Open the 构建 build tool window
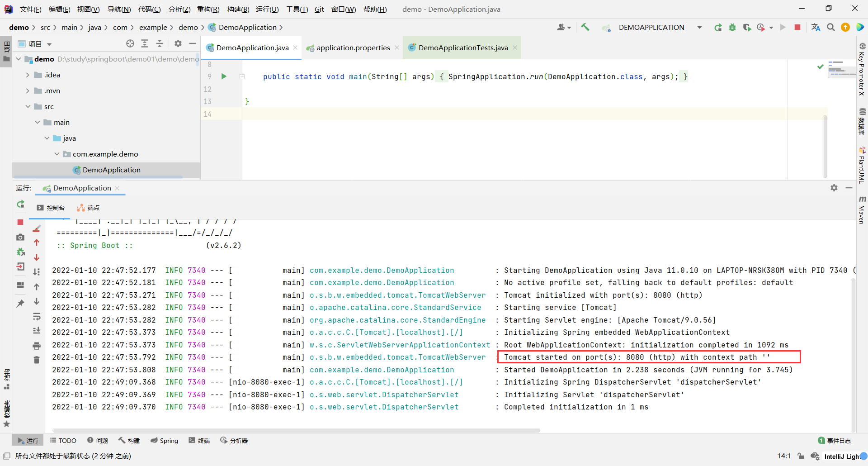This screenshot has width=868, height=466. 129,440
